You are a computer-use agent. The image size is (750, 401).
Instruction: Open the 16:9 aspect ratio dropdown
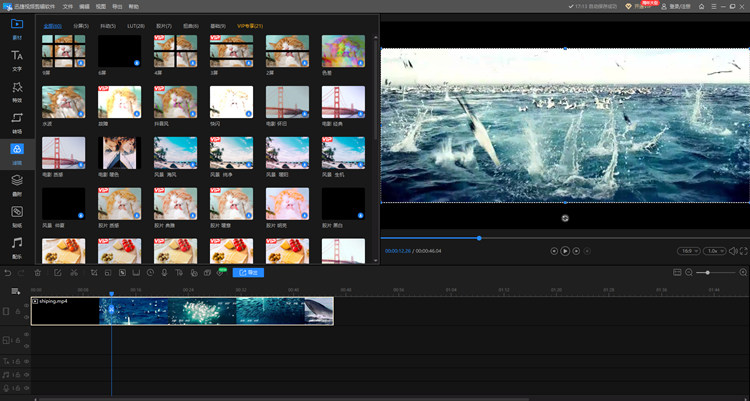pos(688,251)
